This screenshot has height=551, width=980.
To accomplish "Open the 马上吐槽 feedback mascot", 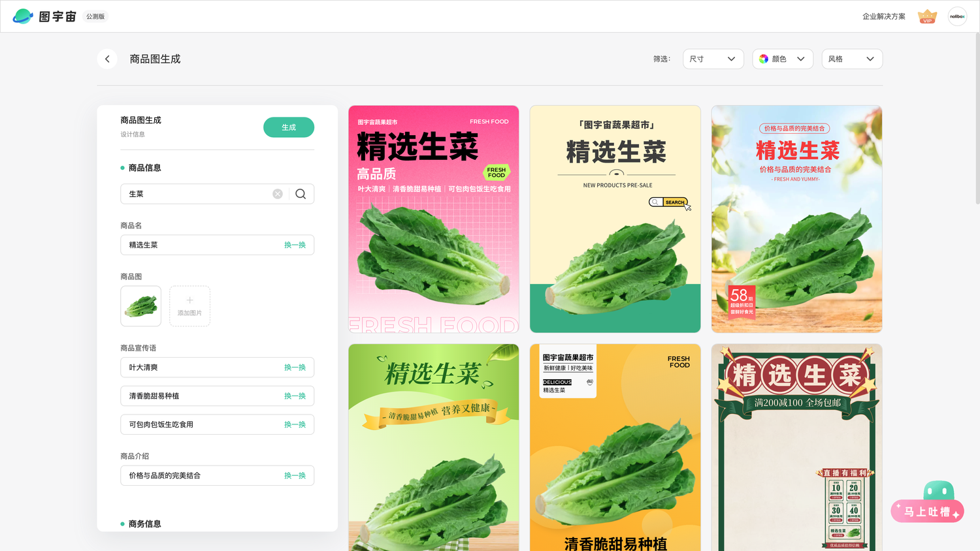I will click(927, 503).
